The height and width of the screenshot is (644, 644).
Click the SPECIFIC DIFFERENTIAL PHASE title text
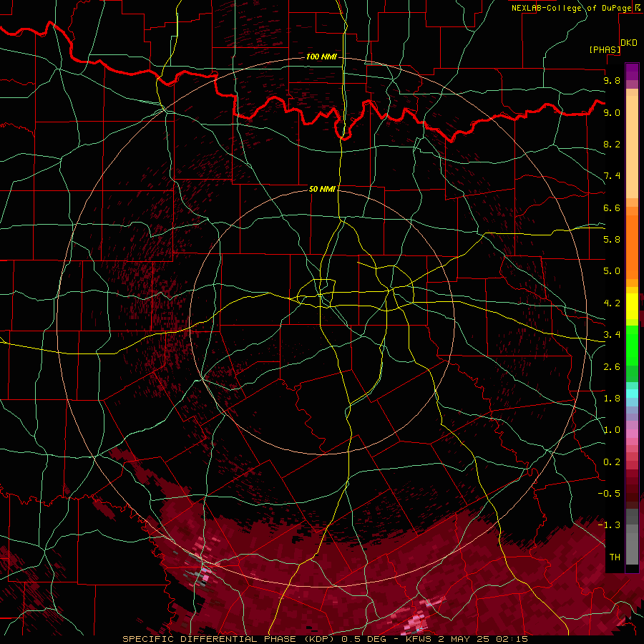[x=209, y=639]
